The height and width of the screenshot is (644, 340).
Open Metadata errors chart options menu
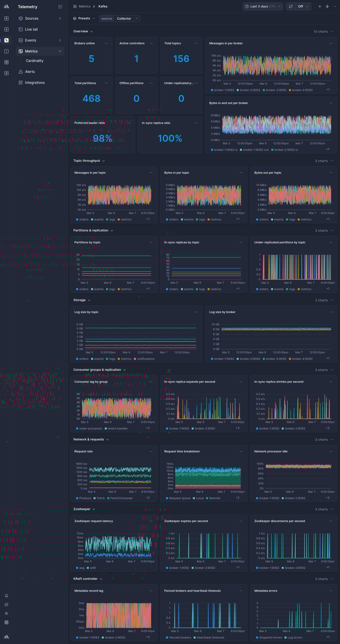(331, 591)
